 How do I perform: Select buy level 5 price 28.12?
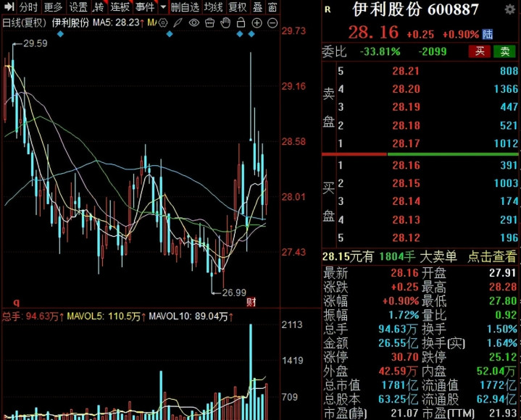(406, 238)
